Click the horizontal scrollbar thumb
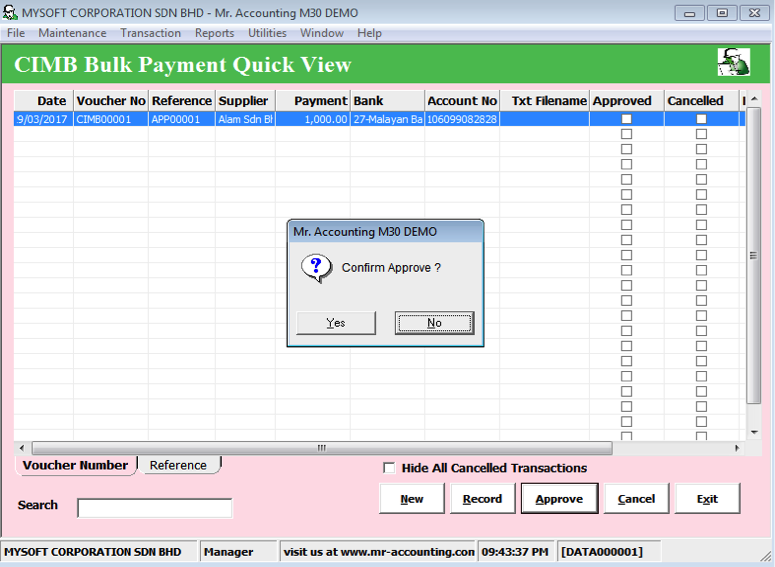This screenshot has height=567, width=775. (322, 448)
